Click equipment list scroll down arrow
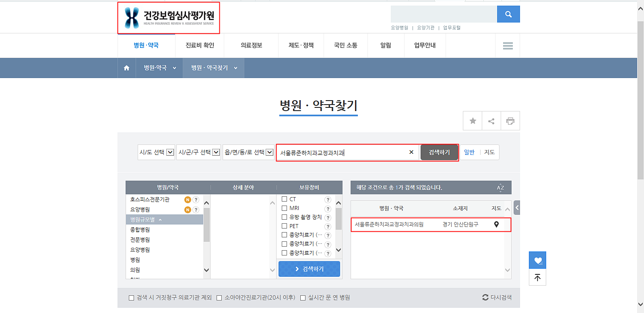 tap(339, 250)
